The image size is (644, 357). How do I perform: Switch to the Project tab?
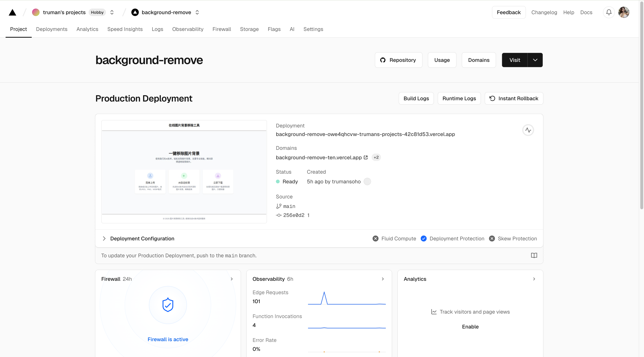click(x=18, y=29)
